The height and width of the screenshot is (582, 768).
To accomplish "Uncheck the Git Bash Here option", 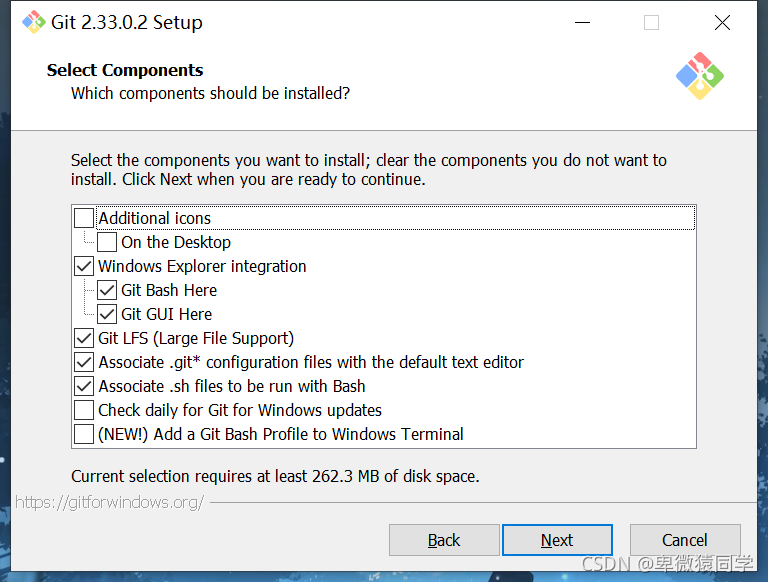I will coord(107,290).
